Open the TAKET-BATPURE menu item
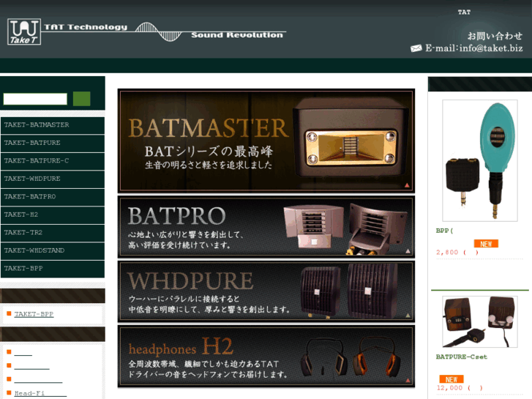The width and height of the screenshot is (532, 399). 53,143
